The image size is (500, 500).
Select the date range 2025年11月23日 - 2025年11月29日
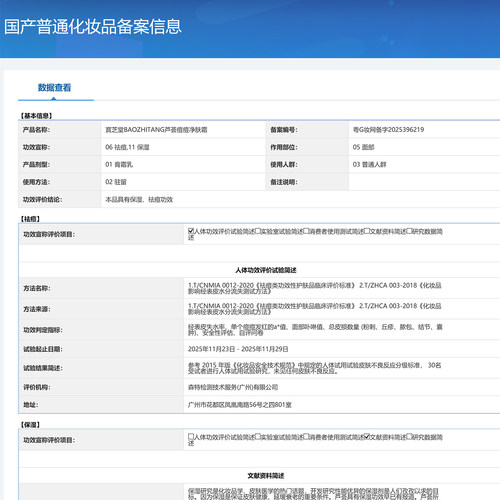238,349
